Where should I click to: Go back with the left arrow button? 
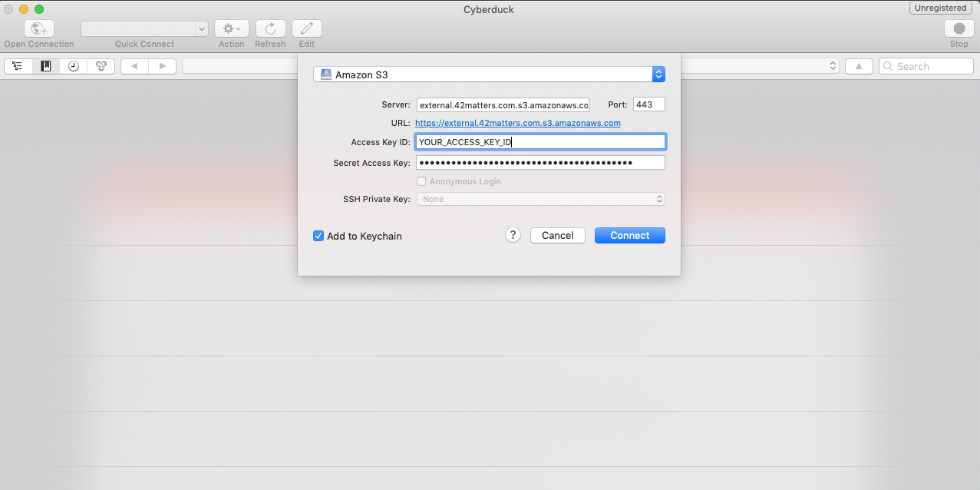[x=134, y=66]
